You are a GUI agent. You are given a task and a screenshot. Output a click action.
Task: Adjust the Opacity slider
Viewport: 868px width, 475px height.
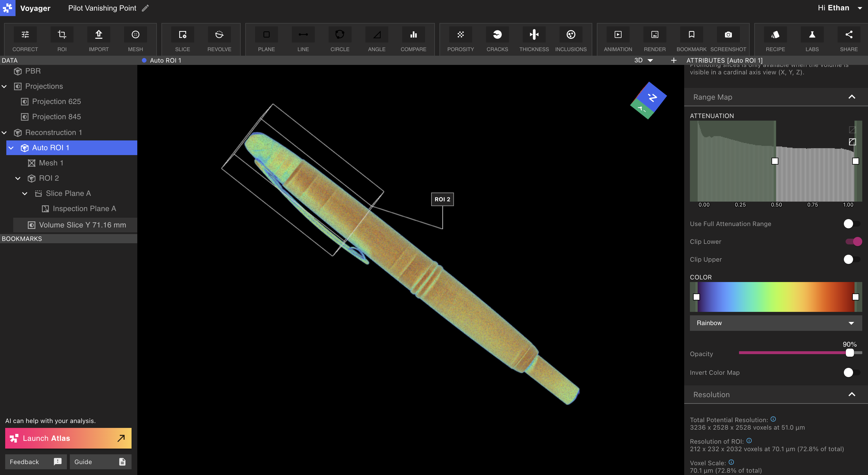(x=849, y=353)
